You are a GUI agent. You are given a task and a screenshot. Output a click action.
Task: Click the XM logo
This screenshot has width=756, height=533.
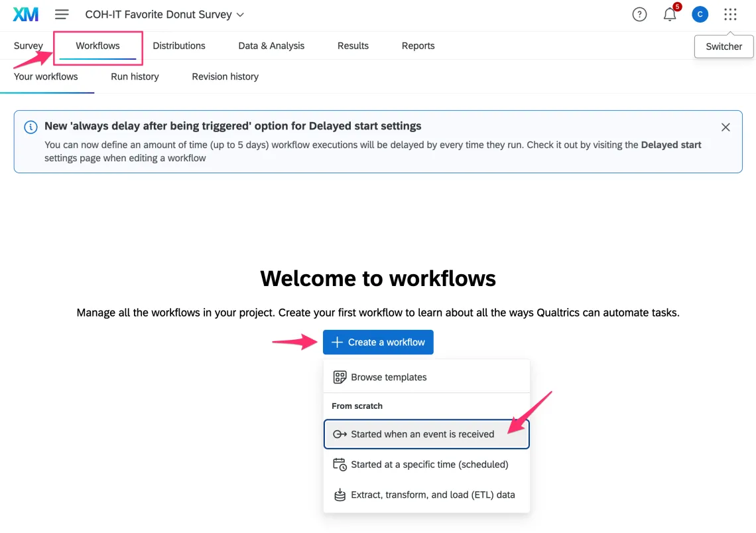(26, 15)
